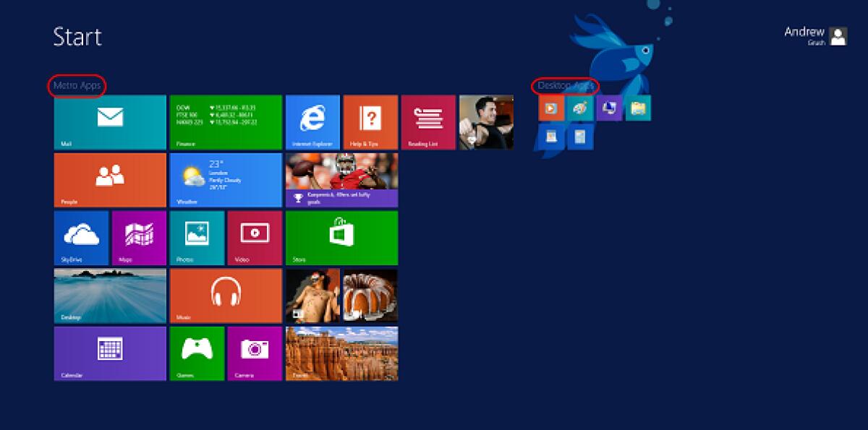
Task: Open the Games app
Action: [197, 353]
